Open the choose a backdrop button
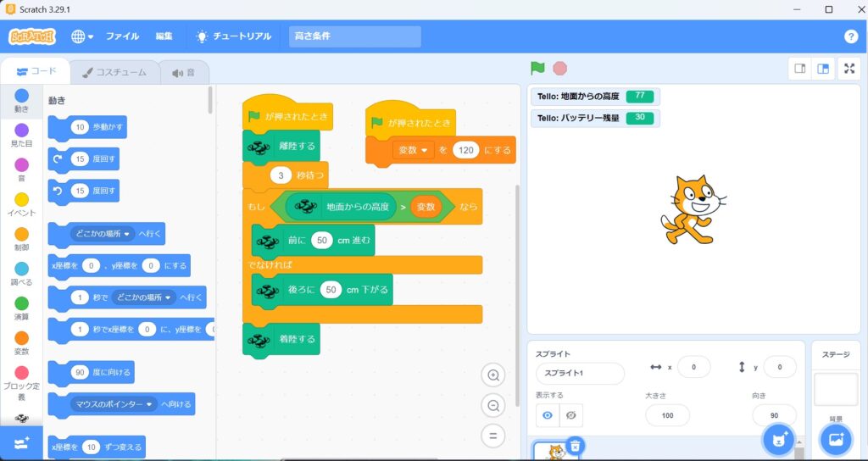Image resolution: width=868 pixels, height=461 pixels. [836, 440]
